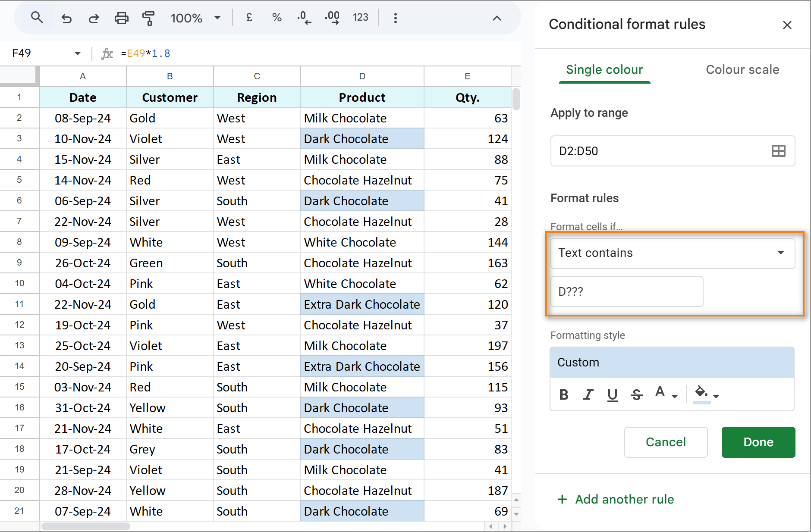Collapse the toolbar with the up chevron
The height and width of the screenshot is (532, 811).
click(497, 18)
